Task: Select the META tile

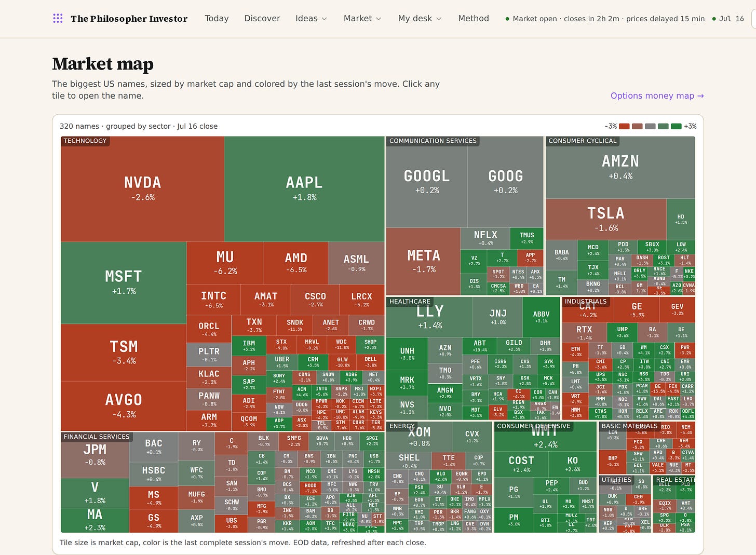Action: 423,261
